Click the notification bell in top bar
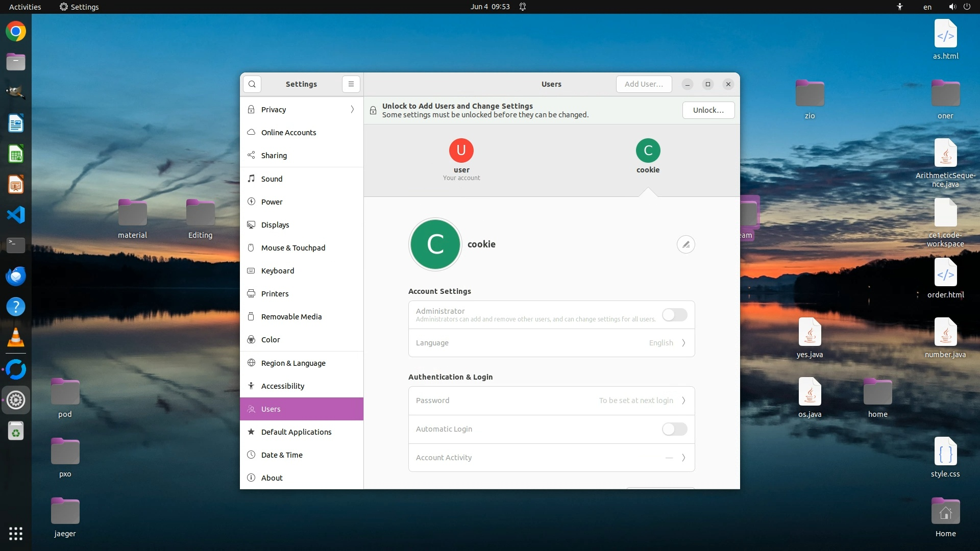 [523, 7]
